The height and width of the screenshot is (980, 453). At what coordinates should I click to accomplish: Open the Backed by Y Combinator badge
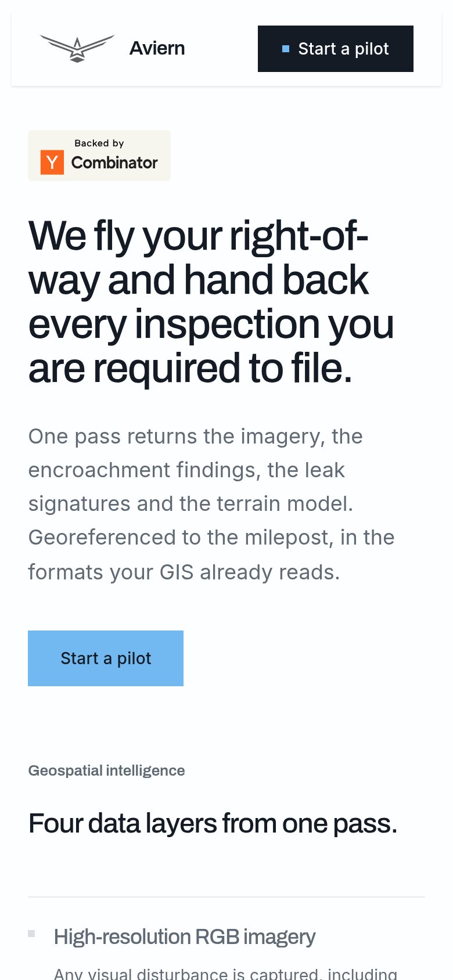(99, 156)
